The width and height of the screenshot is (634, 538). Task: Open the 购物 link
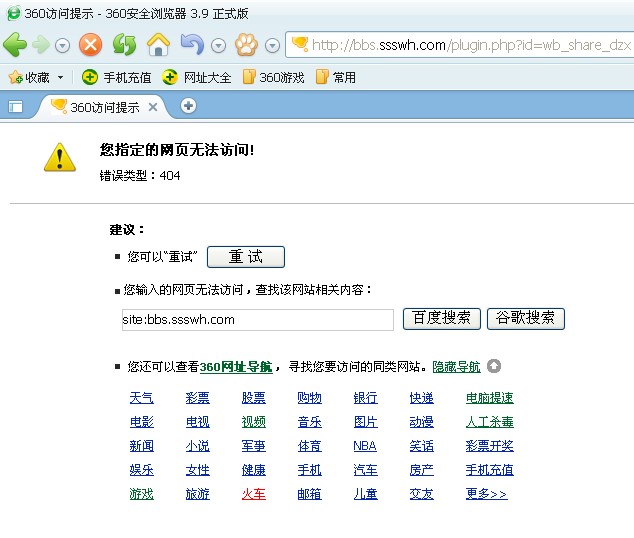pos(309,398)
